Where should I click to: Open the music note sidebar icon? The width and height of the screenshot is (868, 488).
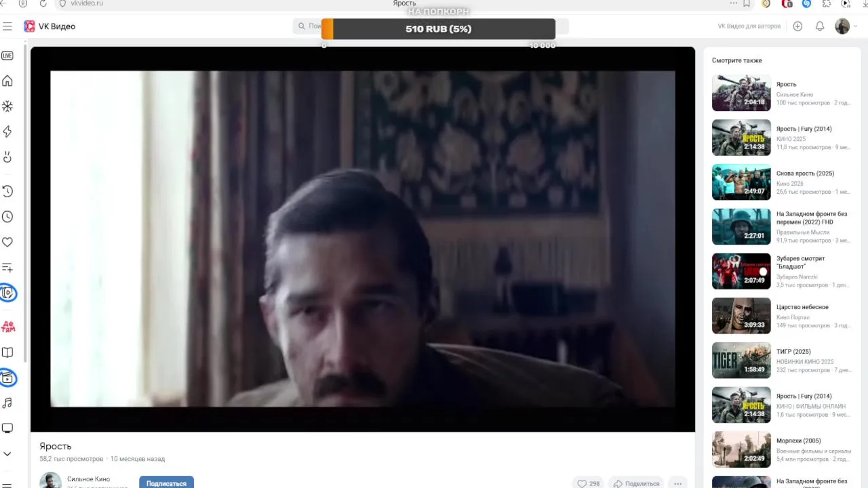pyautogui.click(x=7, y=403)
